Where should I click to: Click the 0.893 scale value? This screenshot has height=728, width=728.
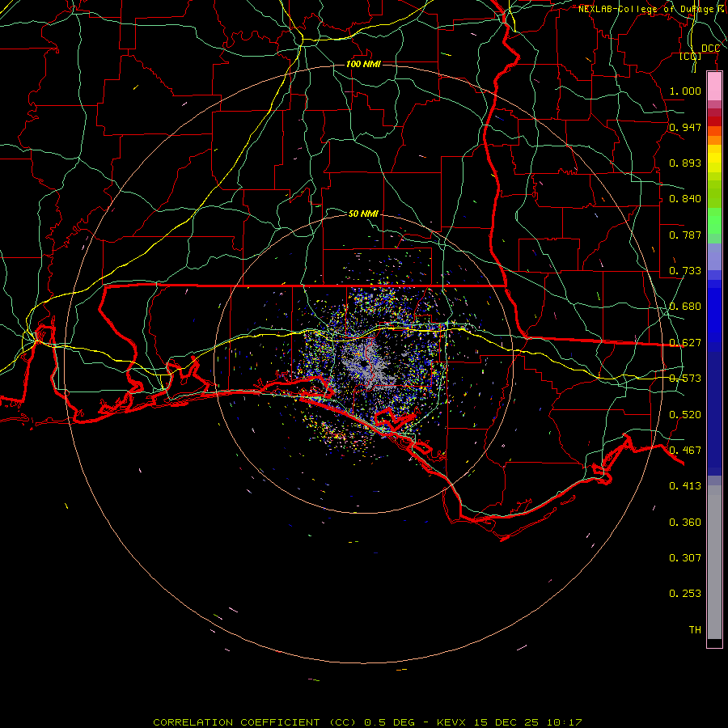tap(685, 163)
